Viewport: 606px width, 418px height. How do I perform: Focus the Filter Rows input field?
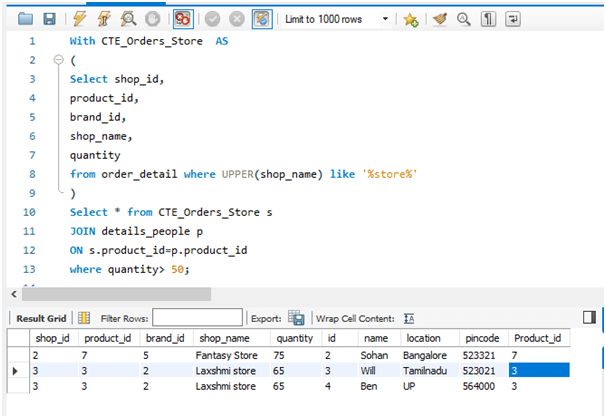click(x=197, y=318)
